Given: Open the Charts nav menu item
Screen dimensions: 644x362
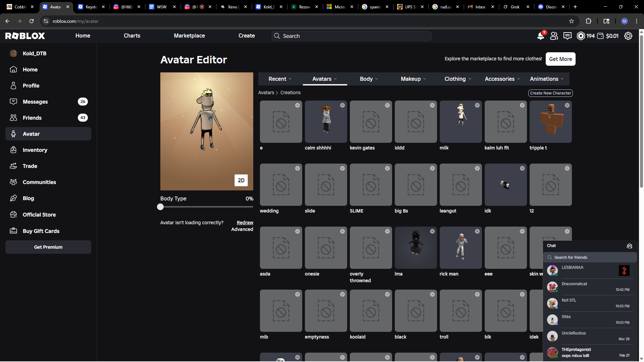Looking at the screenshot, I should [132, 36].
